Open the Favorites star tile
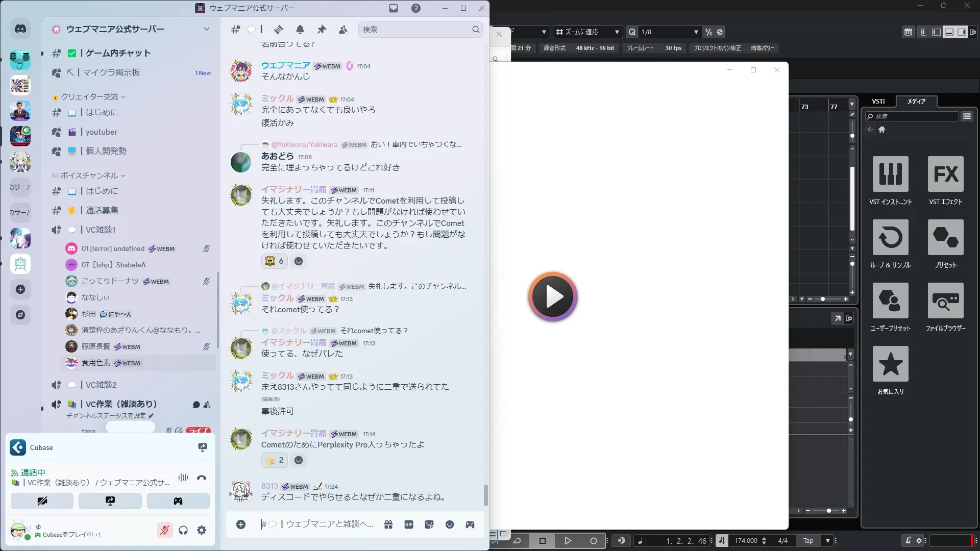Screen dimensions: 980x551 tap(890, 364)
